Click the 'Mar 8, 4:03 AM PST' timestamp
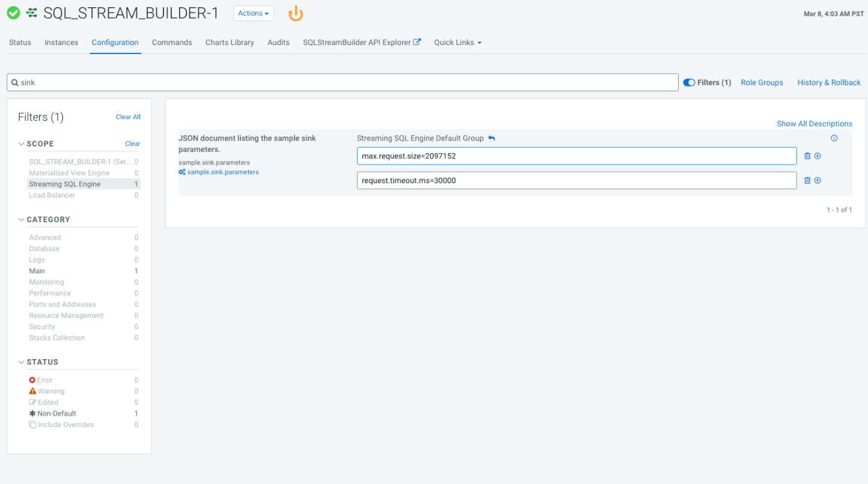This screenshot has height=484, width=868. tap(834, 14)
